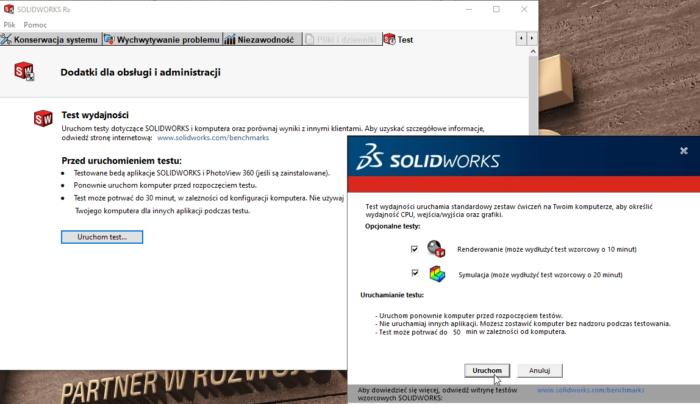
Task: Open the Plik menu
Action: 9,25
